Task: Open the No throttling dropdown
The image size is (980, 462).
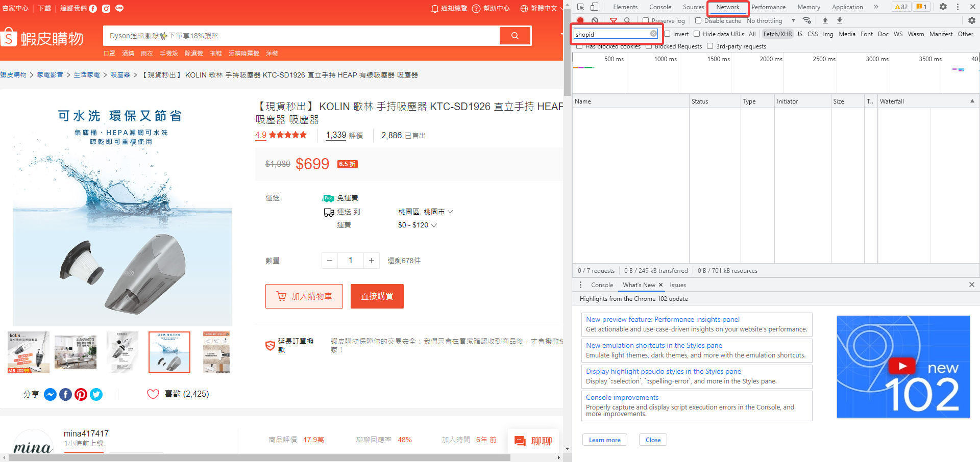Action: pyautogui.click(x=771, y=21)
